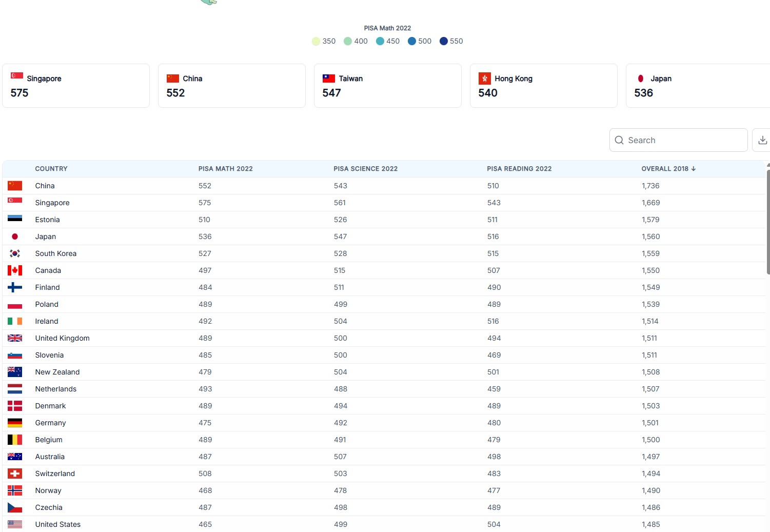Click China's overall score 1,736
This screenshot has width=770, height=532.
[x=650, y=186]
